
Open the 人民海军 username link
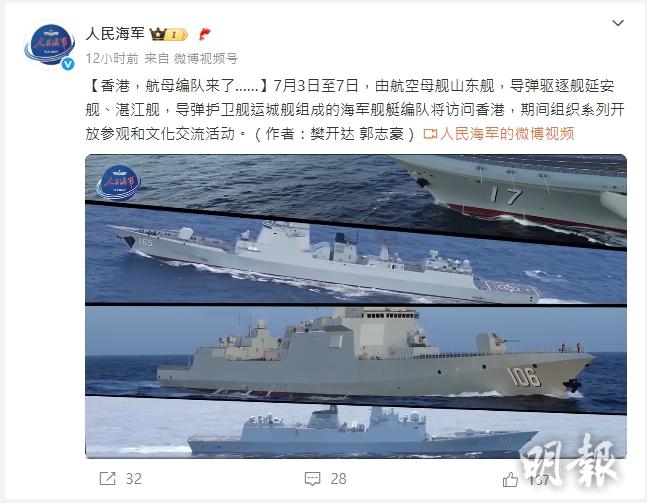(x=115, y=34)
